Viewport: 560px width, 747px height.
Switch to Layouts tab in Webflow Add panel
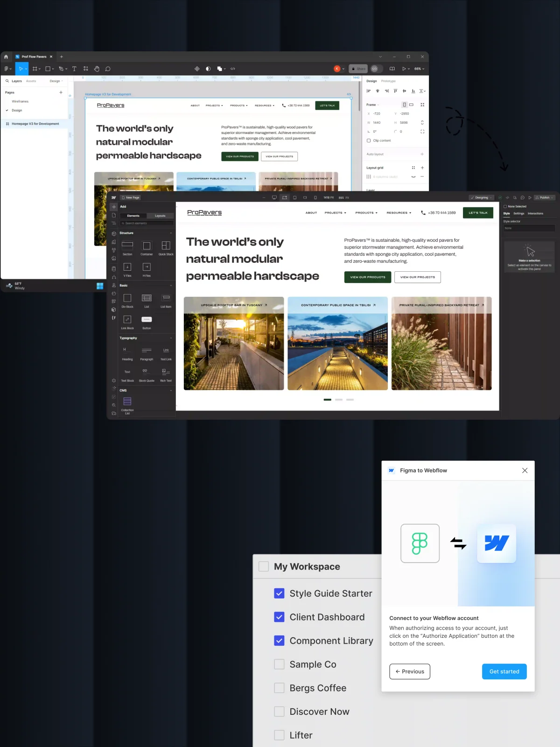pos(160,216)
